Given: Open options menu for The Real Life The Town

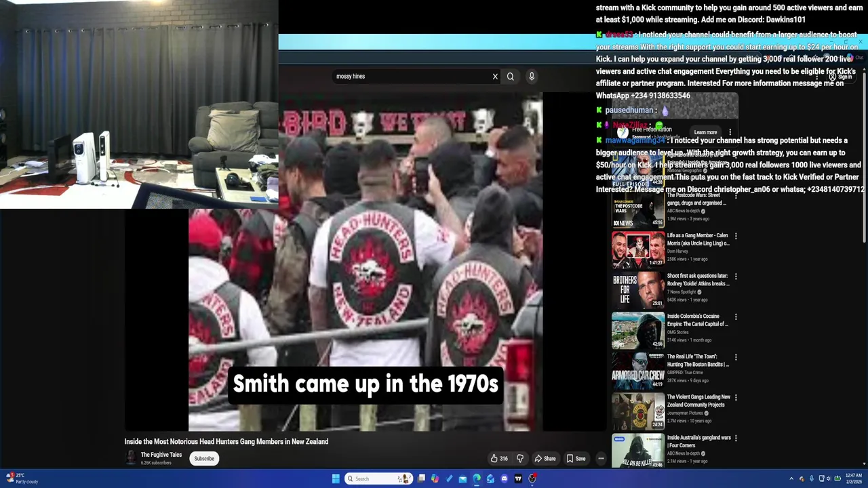Looking at the screenshot, I should (736, 357).
